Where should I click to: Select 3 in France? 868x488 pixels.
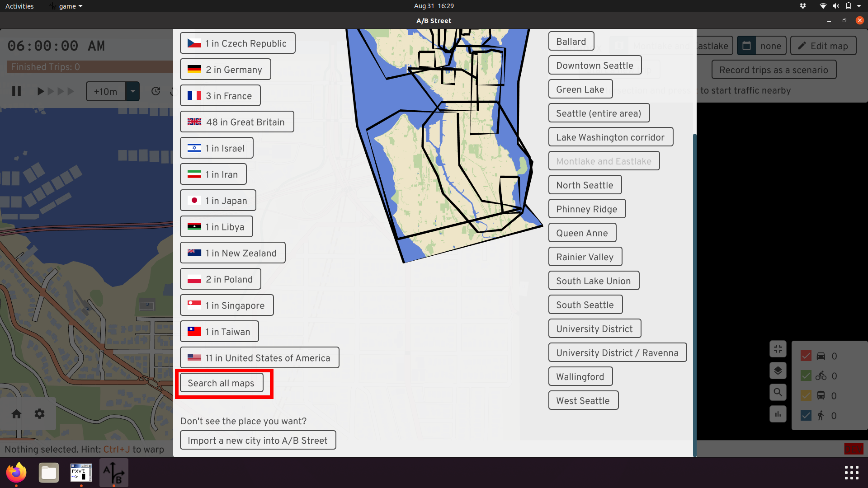click(x=220, y=95)
